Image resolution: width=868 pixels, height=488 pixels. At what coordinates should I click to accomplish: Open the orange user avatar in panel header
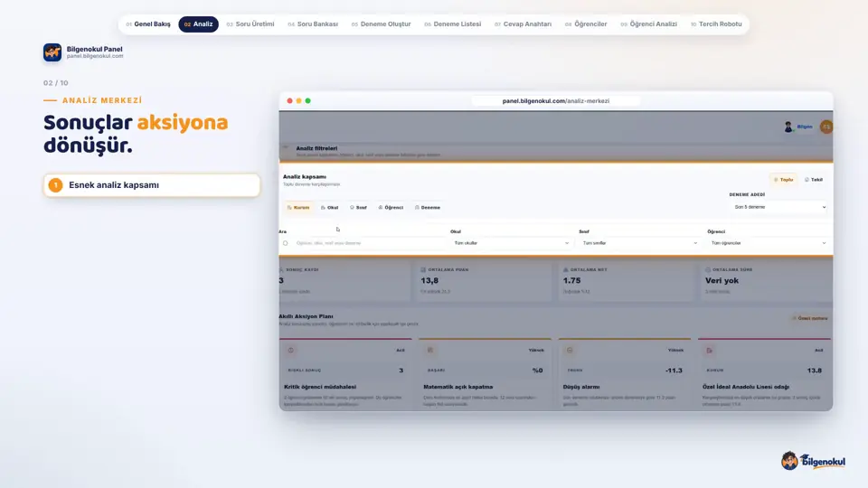click(826, 127)
